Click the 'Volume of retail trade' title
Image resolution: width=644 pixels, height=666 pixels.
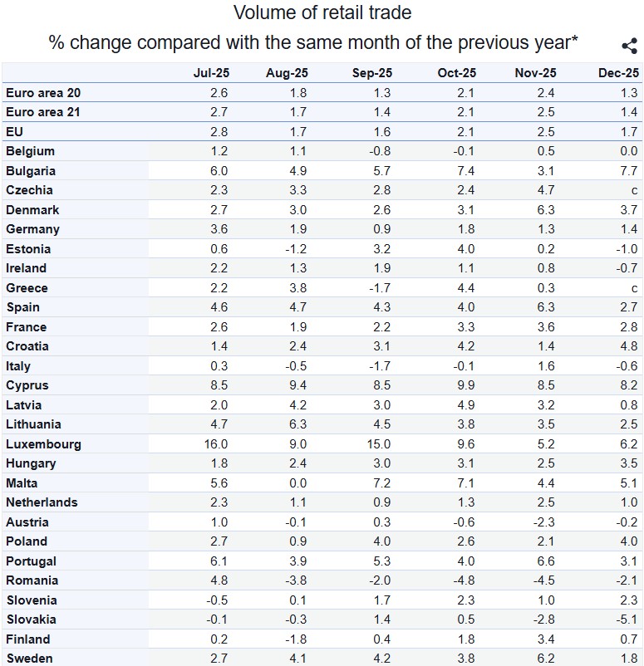tap(322, 13)
